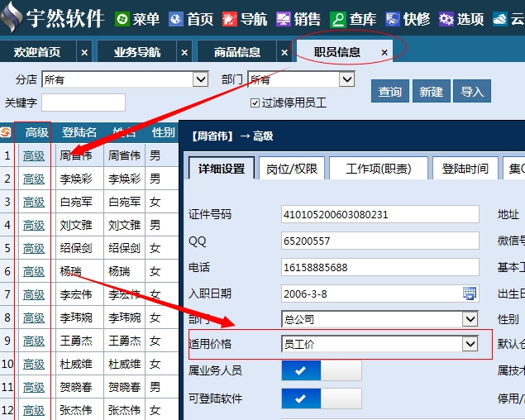Open 高级 link for 周省伟

pos(34,155)
